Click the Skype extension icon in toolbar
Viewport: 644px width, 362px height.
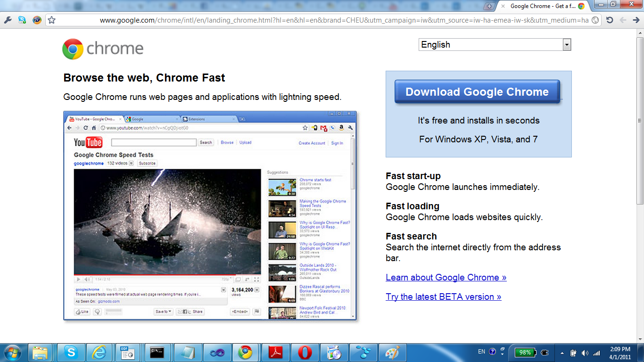22,20
